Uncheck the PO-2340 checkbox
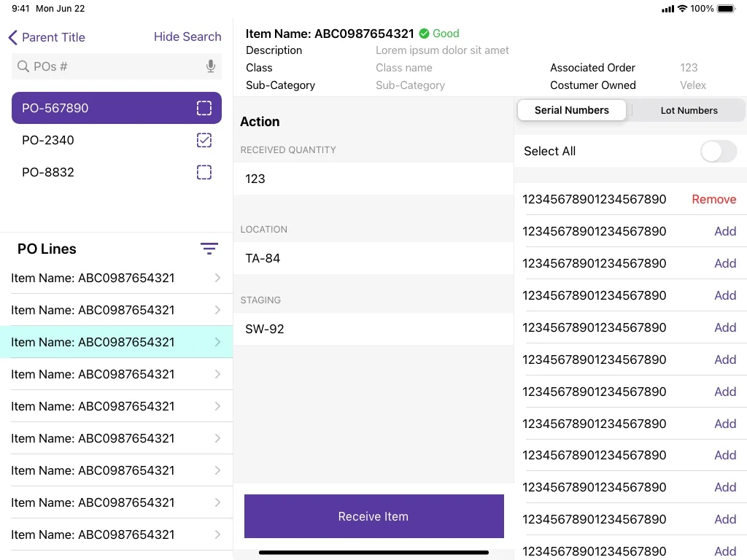Viewport: 747px width, 560px height. 204,140
